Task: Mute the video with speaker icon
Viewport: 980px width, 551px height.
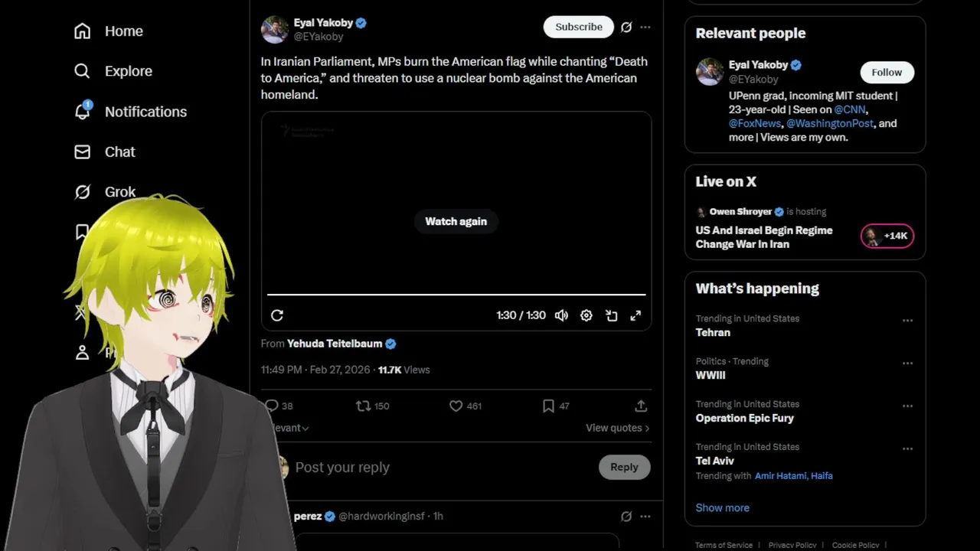Action: coord(561,315)
